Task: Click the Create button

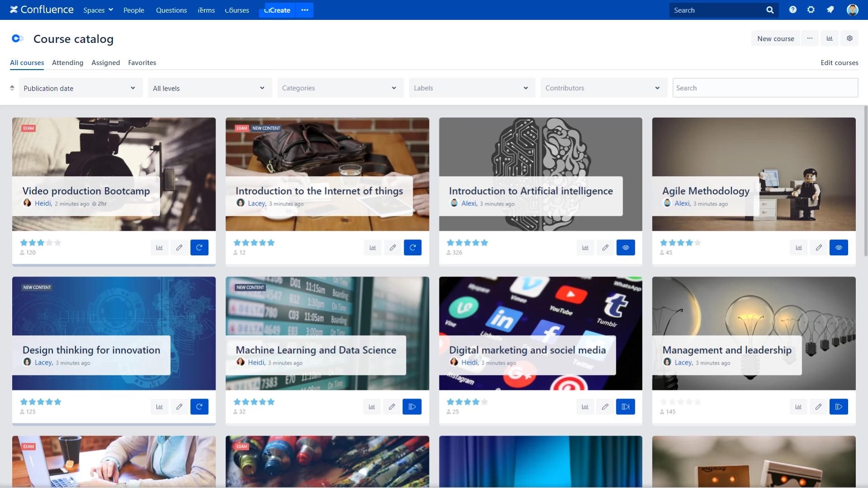Action: pyautogui.click(x=277, y=10)
